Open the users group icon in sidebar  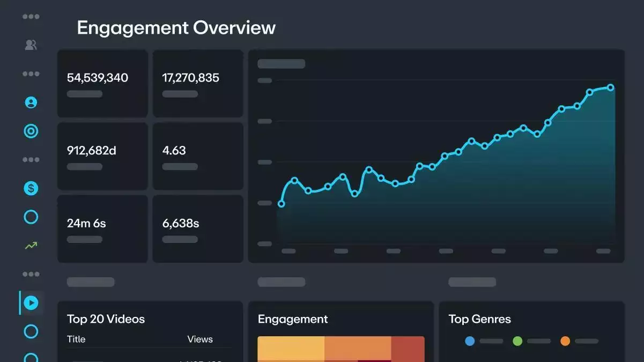[x=31, y=45]
